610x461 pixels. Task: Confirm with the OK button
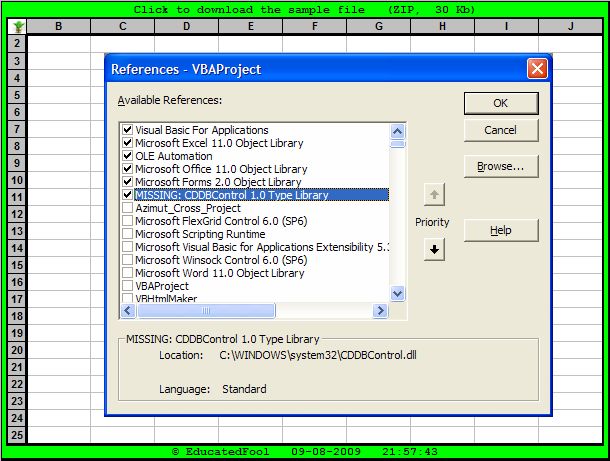click(501, 103)
